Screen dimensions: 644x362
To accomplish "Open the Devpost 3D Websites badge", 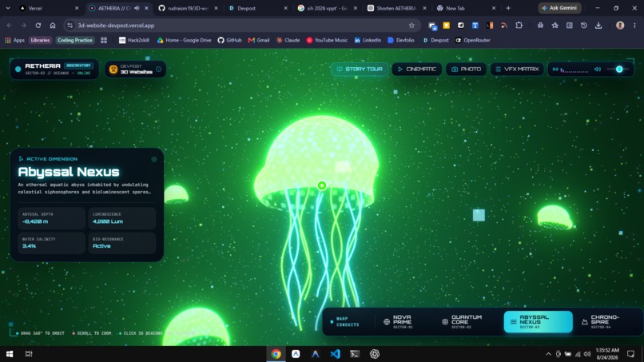I will pyautogui.click(x=135, y=69).
